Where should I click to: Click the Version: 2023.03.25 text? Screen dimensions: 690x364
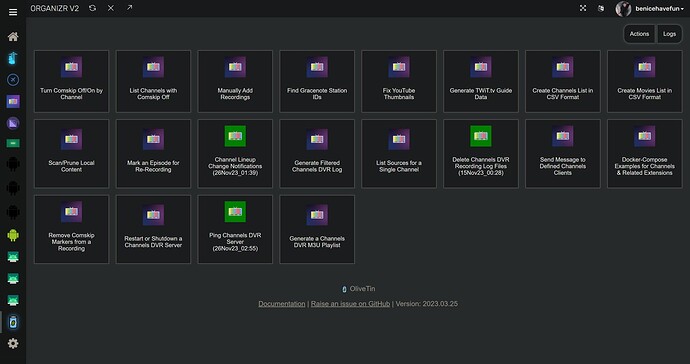(x=426, y=304)
